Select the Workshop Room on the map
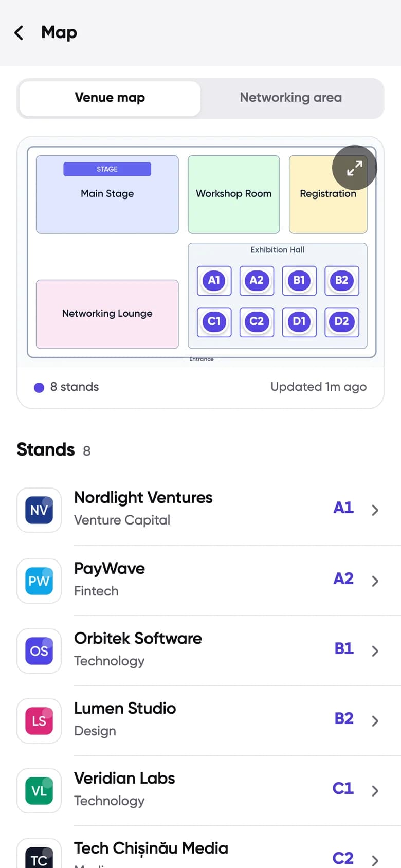Screen dimensions: 401x868 pyautogui.click(x=234, y=194)
